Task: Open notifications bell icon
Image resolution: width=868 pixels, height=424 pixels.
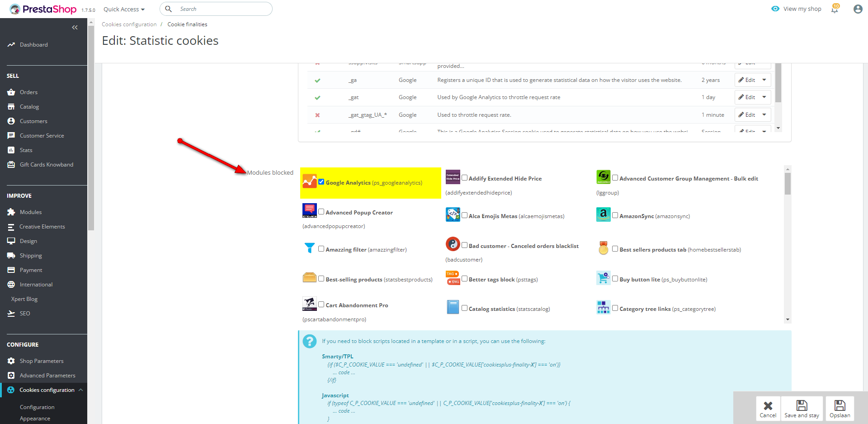Action: (x=835, y=9)
